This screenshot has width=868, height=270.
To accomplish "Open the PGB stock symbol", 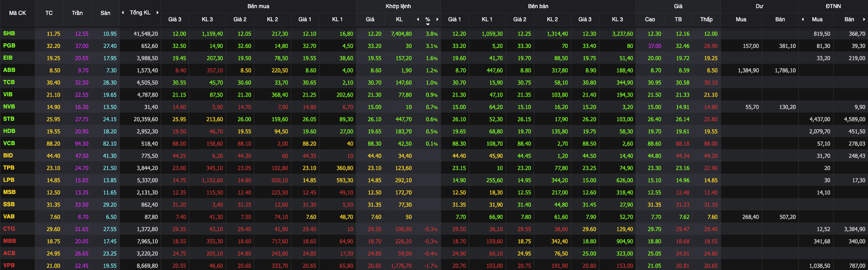I will [9, 46].
